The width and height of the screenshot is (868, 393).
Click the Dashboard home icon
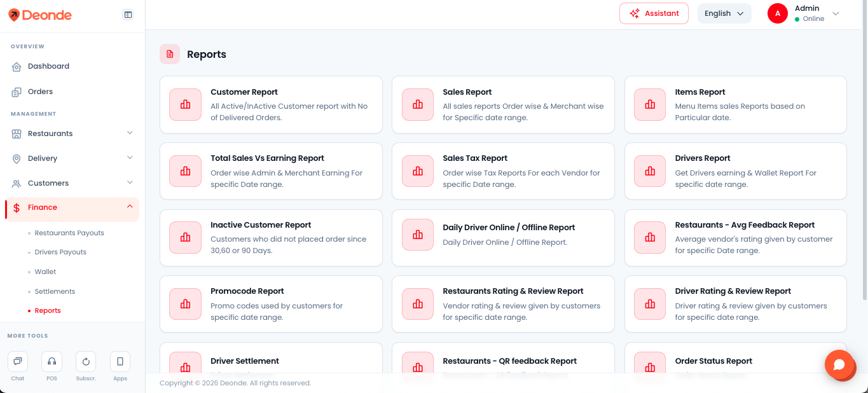pos(17,66)
